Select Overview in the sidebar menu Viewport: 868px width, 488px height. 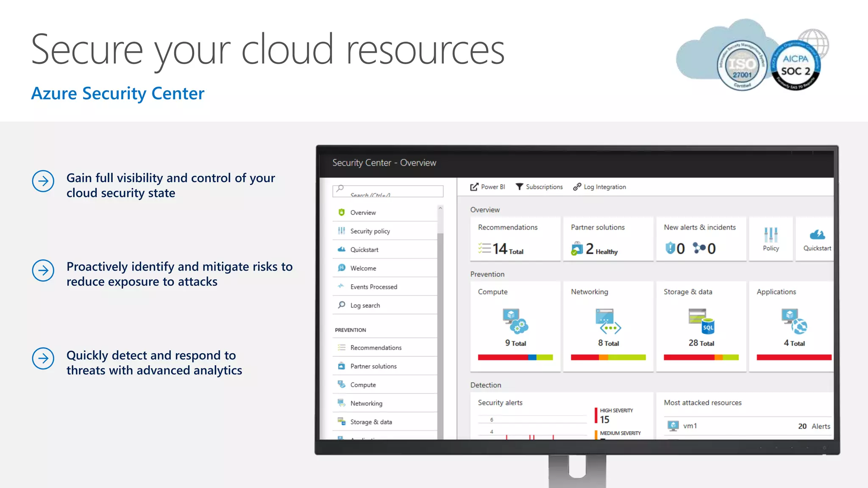coord(385,212)
